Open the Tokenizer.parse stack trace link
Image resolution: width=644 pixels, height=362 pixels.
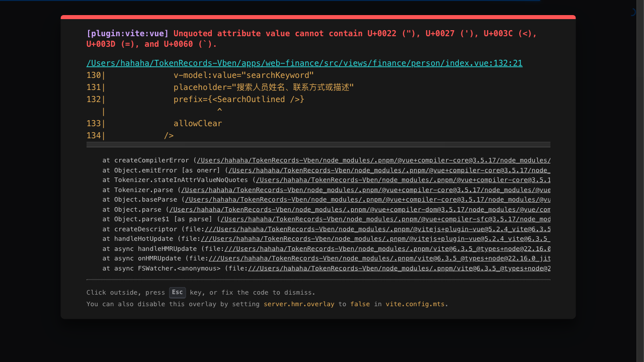click(x=365, y=190)
